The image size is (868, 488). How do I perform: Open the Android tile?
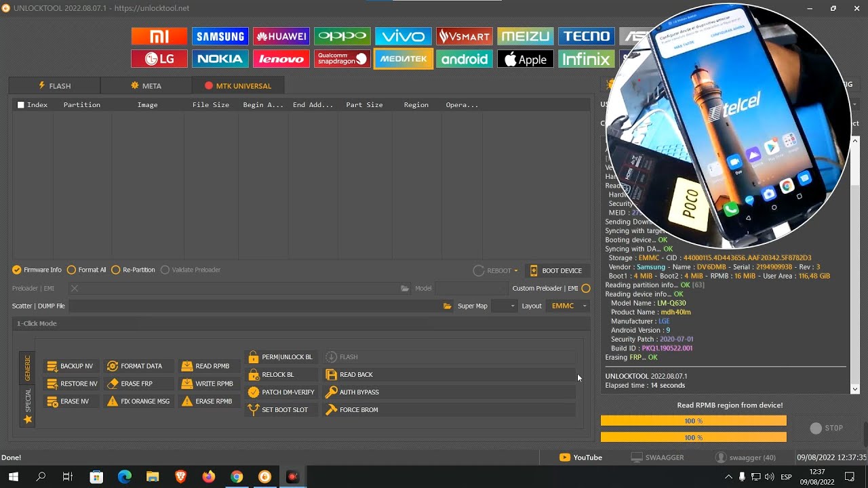point(465,59)
